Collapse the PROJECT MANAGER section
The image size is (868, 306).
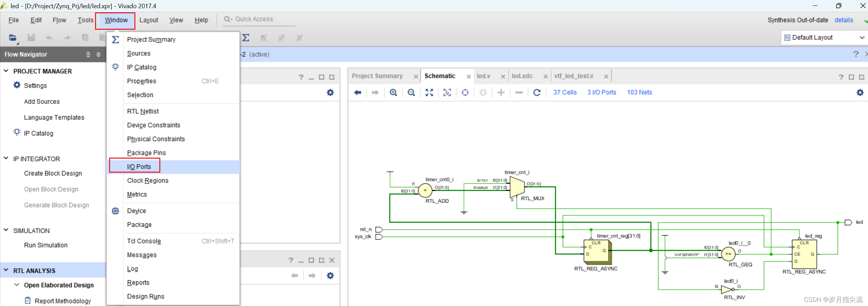[6, 71]
